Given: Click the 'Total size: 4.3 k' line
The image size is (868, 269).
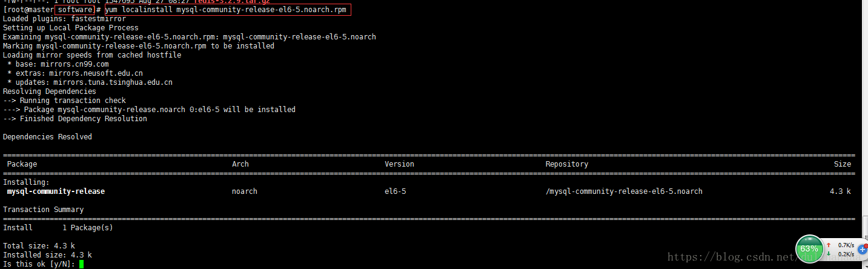Looking at the screenshot, I should (39, 246).
